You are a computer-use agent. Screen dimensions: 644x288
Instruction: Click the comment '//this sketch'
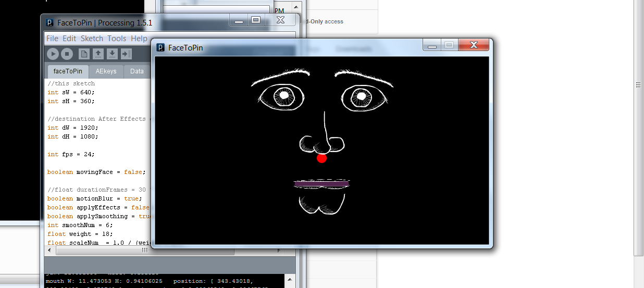(71, 83)
